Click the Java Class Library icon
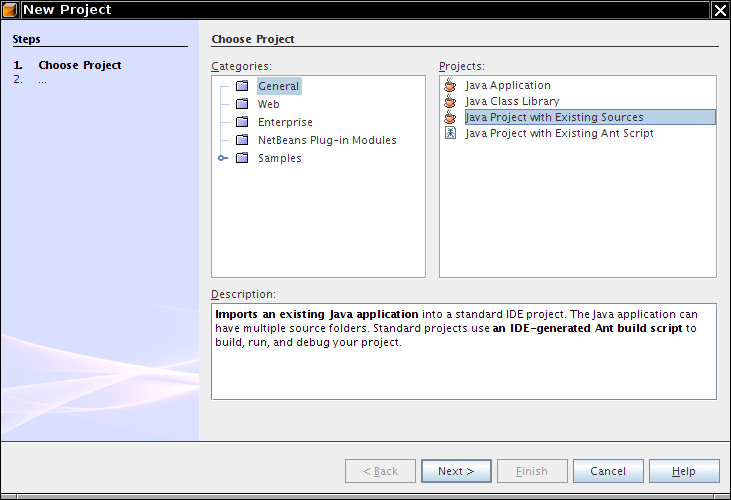This screenshot has width=731, height=500. click(x=450, y=101)
